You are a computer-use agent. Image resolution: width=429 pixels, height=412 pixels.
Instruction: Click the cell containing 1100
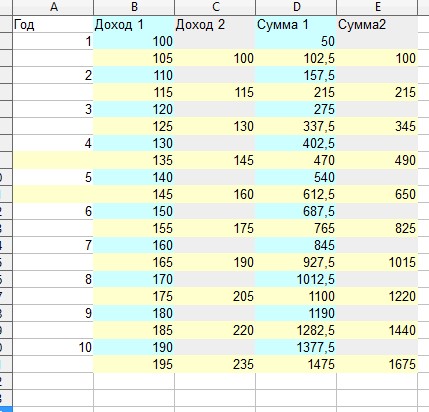296,296
